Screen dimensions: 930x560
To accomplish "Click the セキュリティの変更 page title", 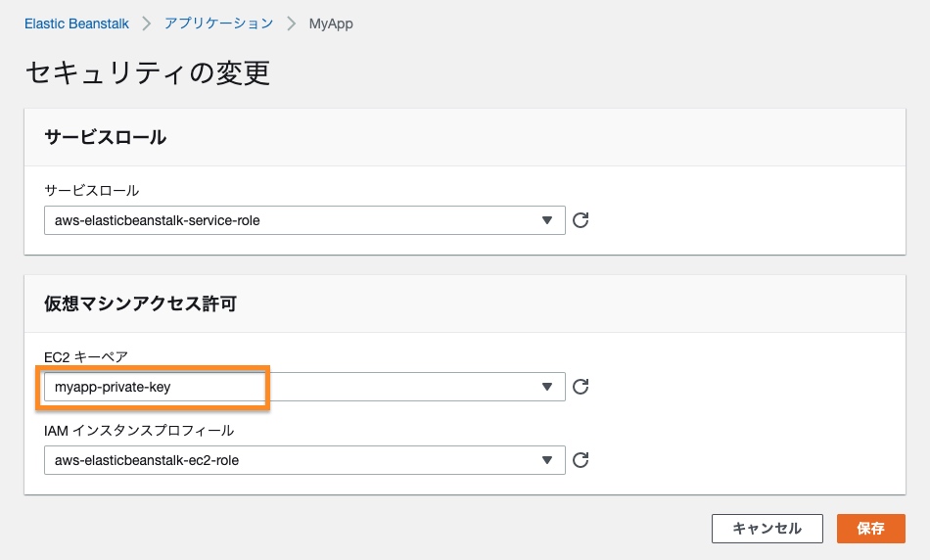I will click(x=147, y=72).
